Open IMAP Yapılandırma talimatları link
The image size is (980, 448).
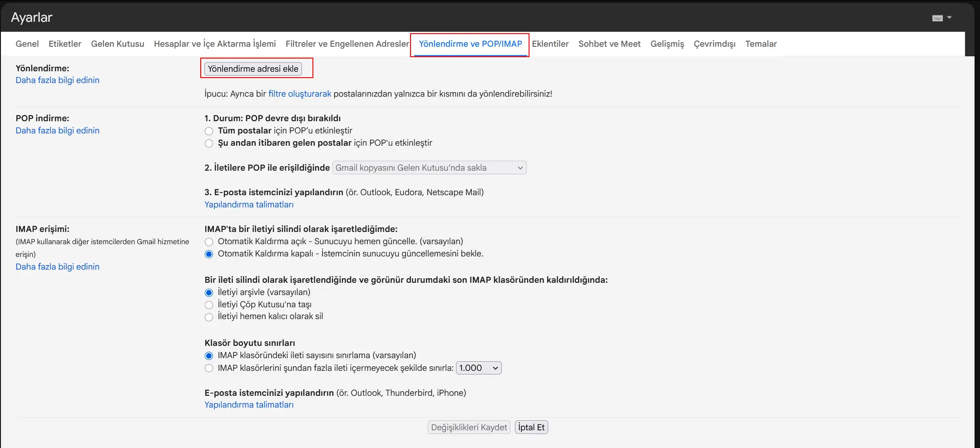coord(249,404)
